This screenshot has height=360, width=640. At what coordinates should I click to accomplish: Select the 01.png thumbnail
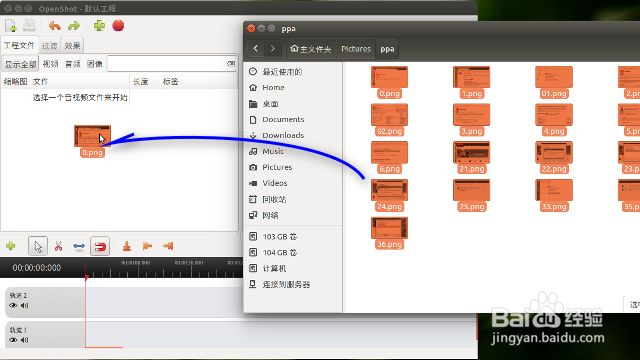click(x=554, y=77)
